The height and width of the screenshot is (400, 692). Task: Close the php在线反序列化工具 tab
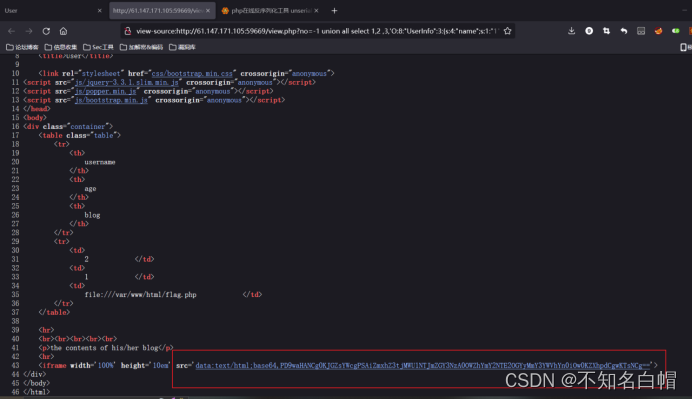(x=316, y=11)
